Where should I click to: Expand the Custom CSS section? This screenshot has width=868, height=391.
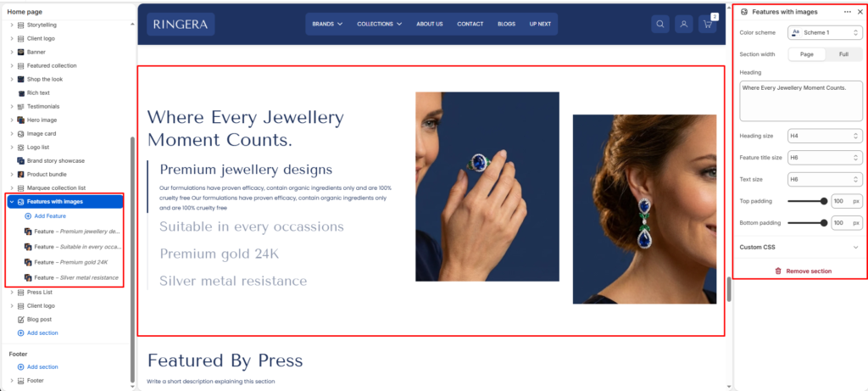(800, 247)
